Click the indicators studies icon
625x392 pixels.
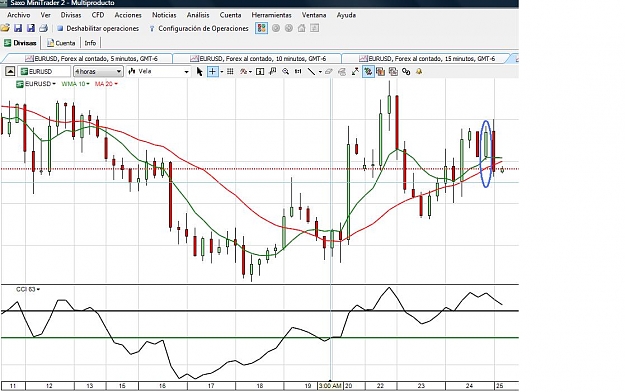[243, 71]
